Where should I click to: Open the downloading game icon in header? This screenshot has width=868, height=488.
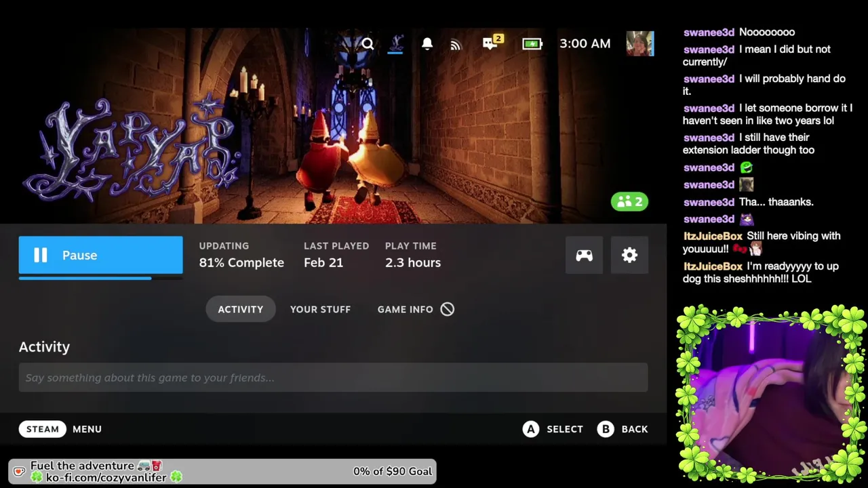(x=396, y=44)
